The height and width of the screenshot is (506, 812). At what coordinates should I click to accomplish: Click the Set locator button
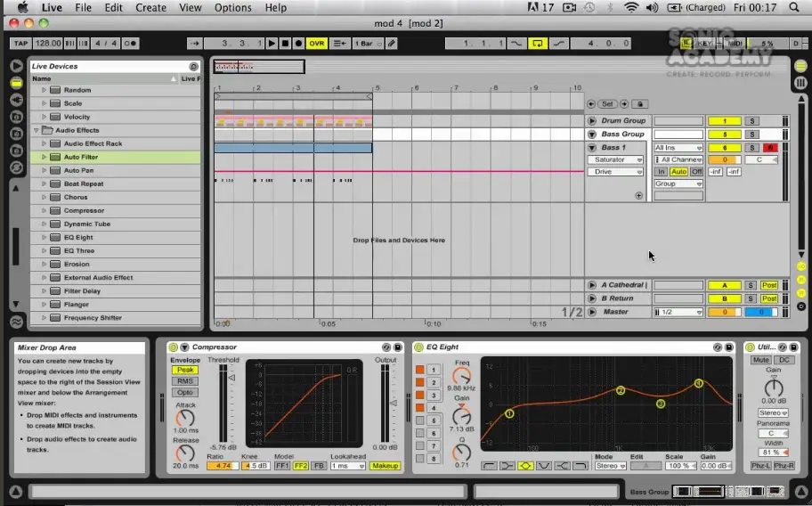[x=607, y=104]
